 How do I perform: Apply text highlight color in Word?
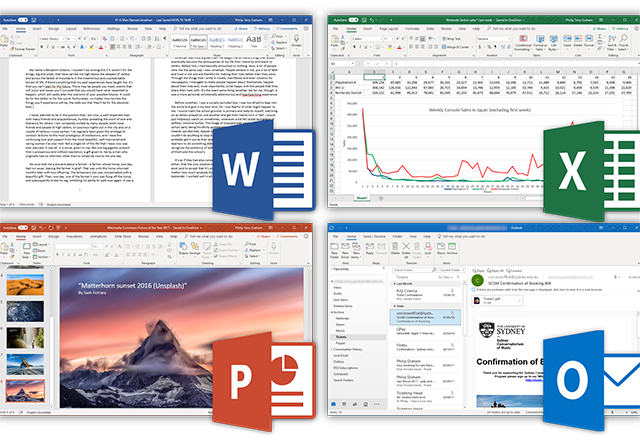(x=92, y=47)
